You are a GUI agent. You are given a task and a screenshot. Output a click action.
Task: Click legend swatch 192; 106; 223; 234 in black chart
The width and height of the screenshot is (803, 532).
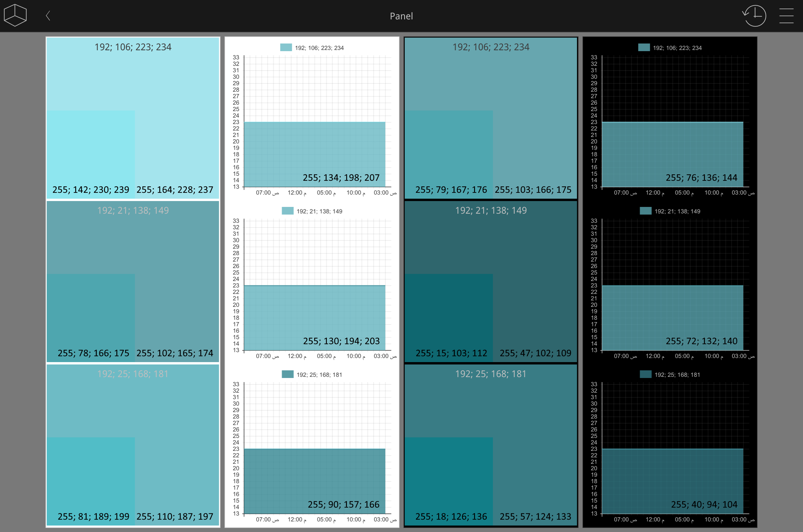(x=644, y=48)
